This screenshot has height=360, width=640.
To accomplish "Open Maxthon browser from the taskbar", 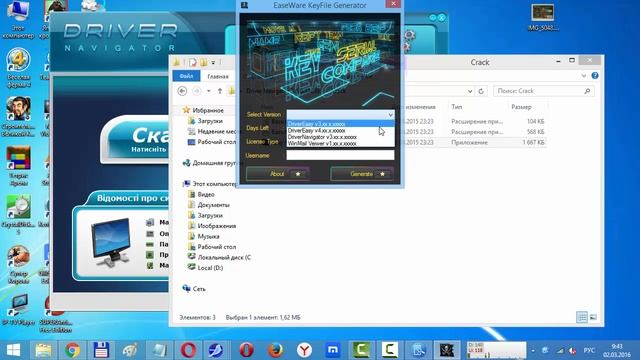I will click(333, 350).
